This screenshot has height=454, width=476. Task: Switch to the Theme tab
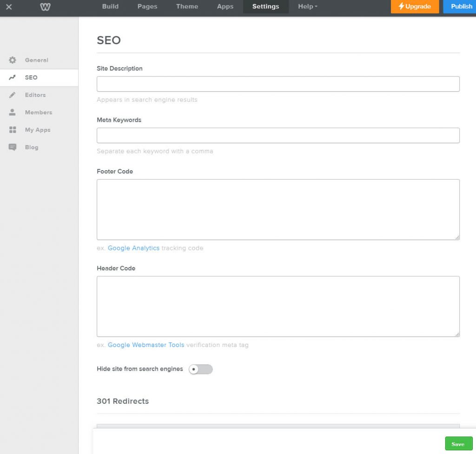tap(187, 7)
